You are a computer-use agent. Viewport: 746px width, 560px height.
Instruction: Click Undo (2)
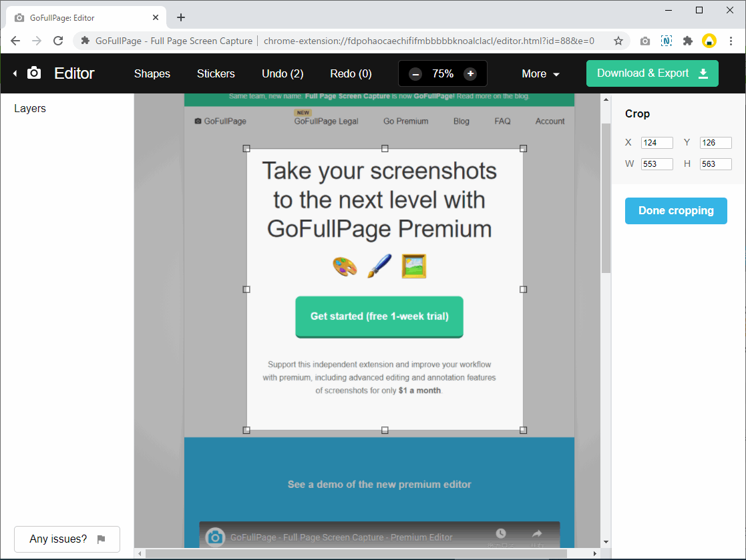[283, 73]
